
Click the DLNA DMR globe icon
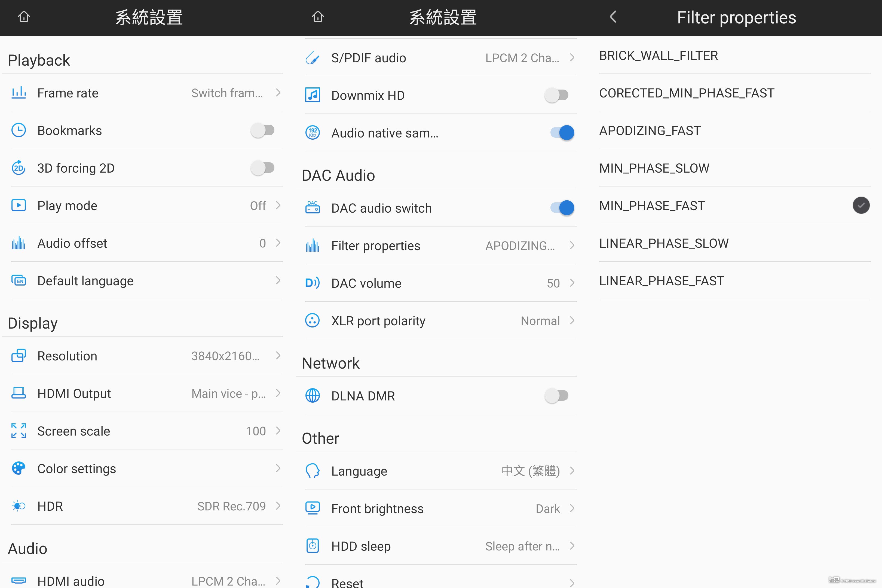pos(313,396)
